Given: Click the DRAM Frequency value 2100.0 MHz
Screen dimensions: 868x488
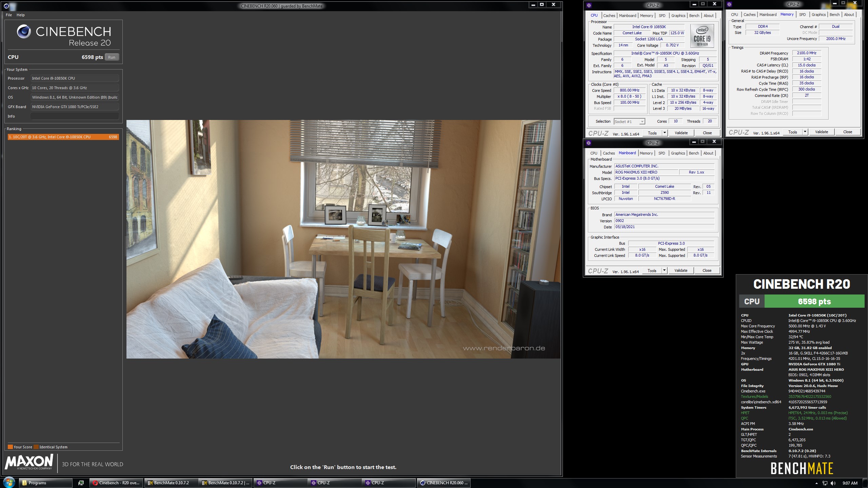Looking at the screenshot, I should click(x=807, y=53).
